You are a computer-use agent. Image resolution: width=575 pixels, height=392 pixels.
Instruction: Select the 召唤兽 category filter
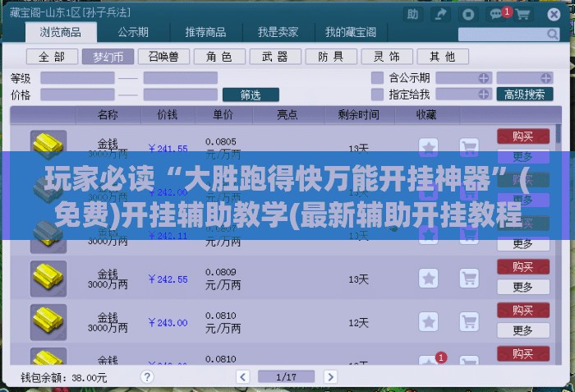coord(163,57)
